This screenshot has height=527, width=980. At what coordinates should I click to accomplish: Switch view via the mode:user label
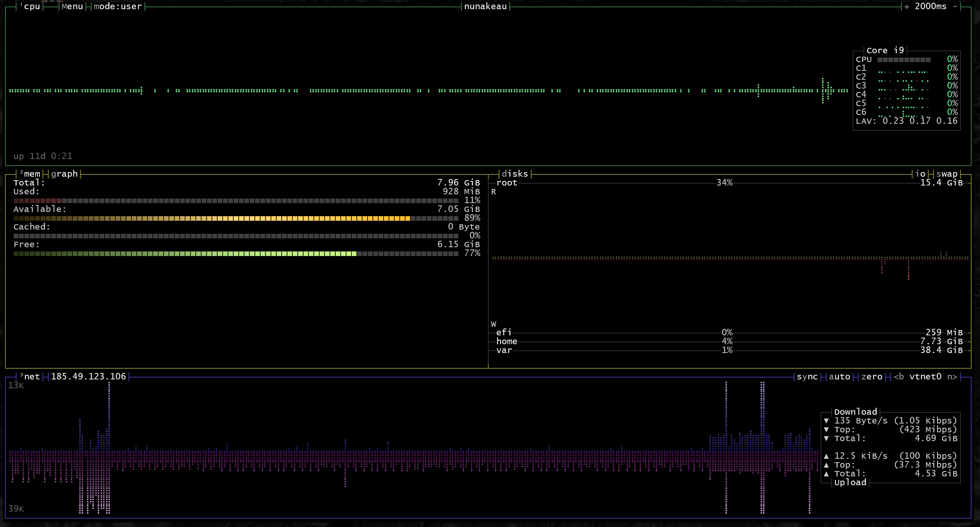tap(118, 7)
